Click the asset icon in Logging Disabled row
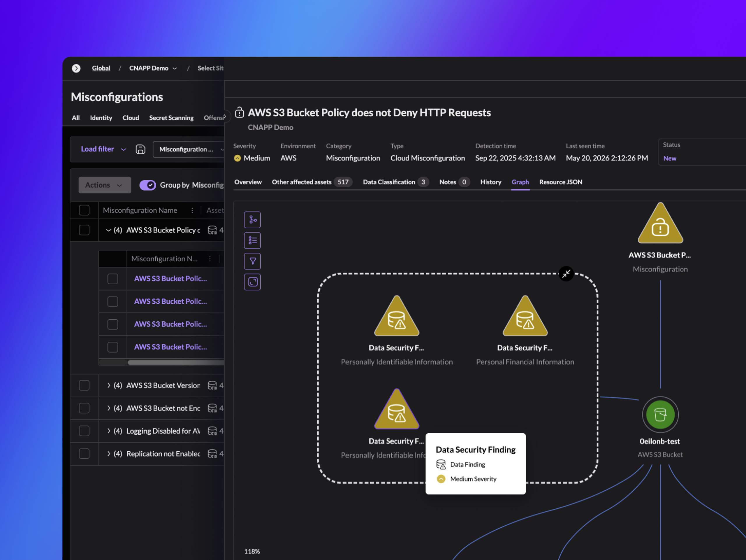Viewport: 746px width, 560px height. [x=212, y=431]
